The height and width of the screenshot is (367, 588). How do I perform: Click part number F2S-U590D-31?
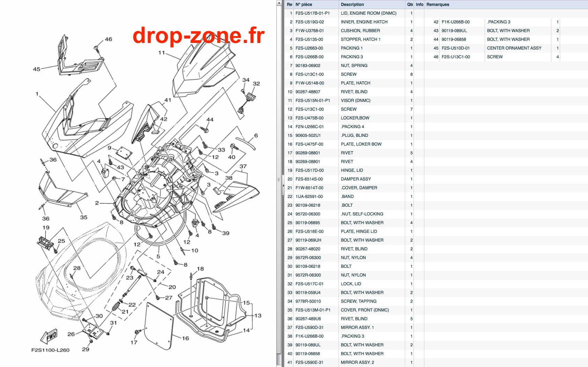pyautogui.click(x=309, y=328)
